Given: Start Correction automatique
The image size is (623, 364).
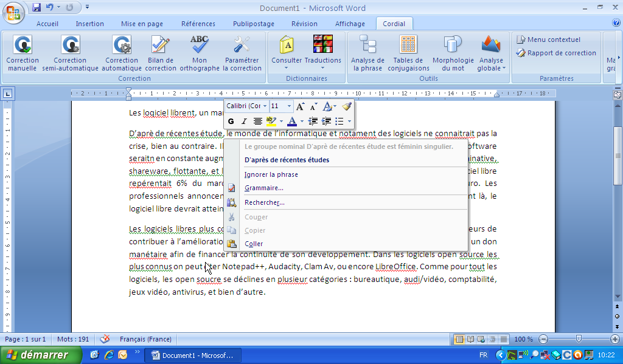Looking at the screenshot, I should [122, 53].
